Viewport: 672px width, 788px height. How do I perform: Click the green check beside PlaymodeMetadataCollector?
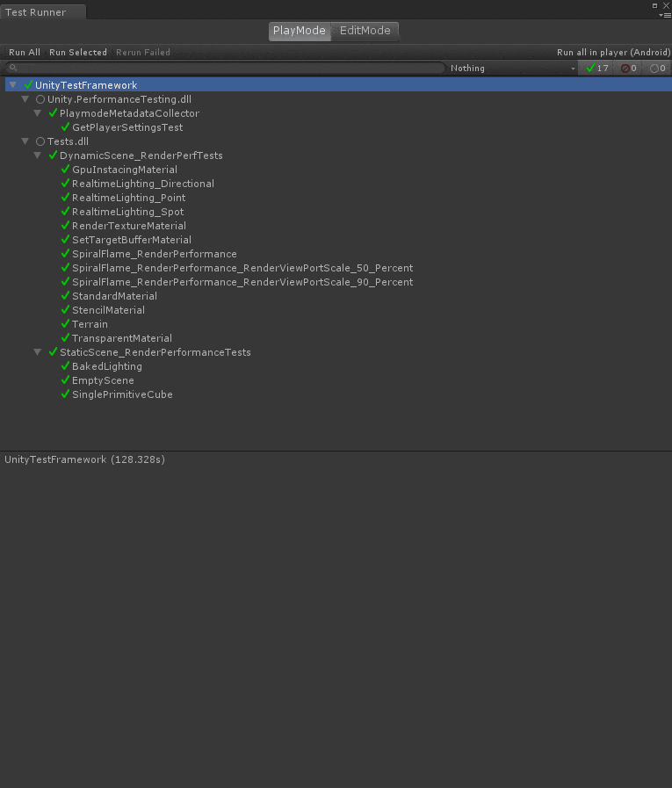coord(54,112)
